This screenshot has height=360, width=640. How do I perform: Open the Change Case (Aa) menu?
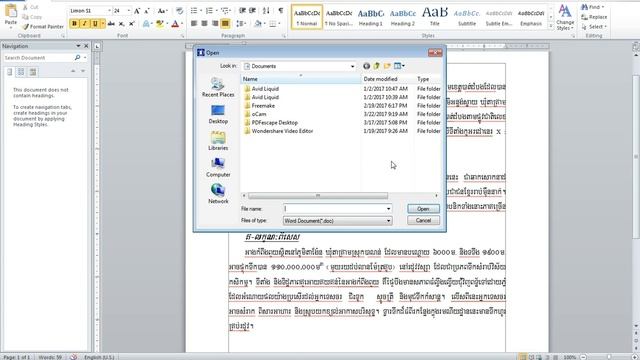click(x=162, y=11)
